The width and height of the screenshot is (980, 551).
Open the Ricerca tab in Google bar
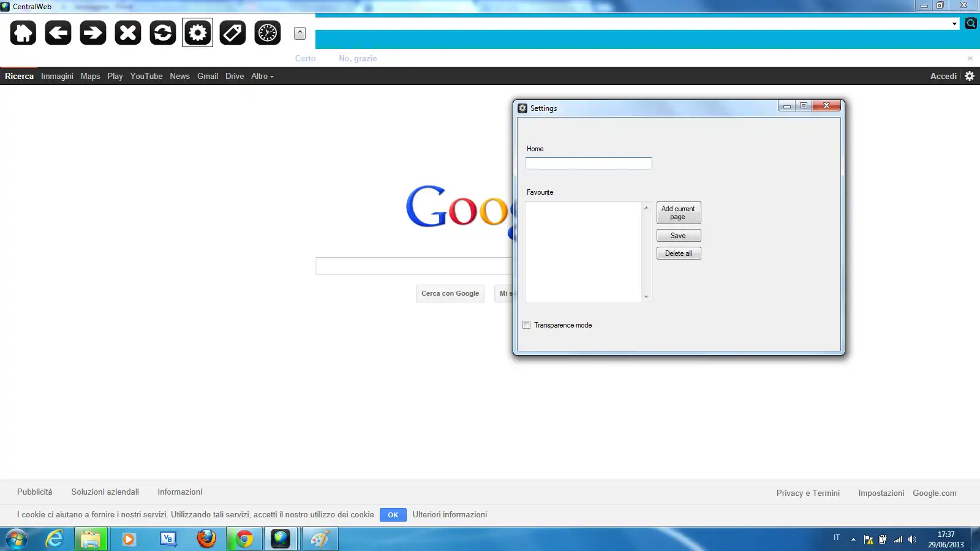pyautogui.click(x=19, y=76)
